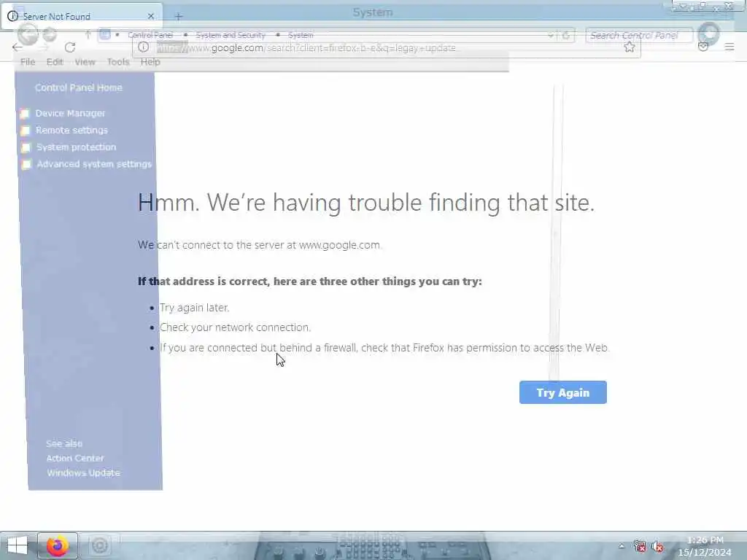This screenshot has width=747, height=560.
Task: Click the round forward button in the System window
Action: [x=50, y=34]
